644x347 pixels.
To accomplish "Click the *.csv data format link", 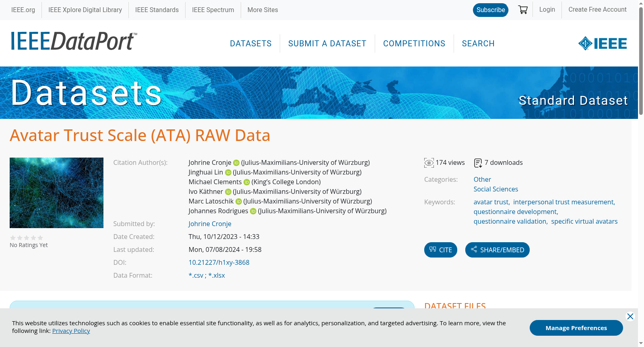I will (x=196, y=275).
